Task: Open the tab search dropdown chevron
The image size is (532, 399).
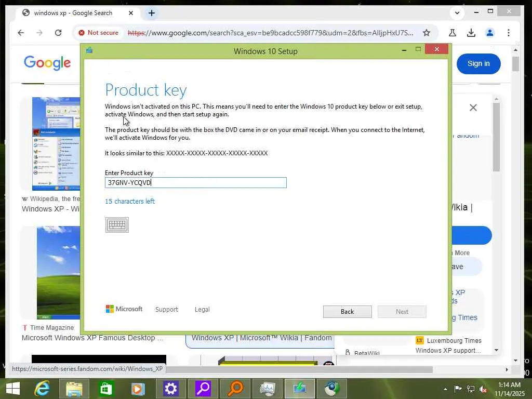Action: (x=457, y=13)
